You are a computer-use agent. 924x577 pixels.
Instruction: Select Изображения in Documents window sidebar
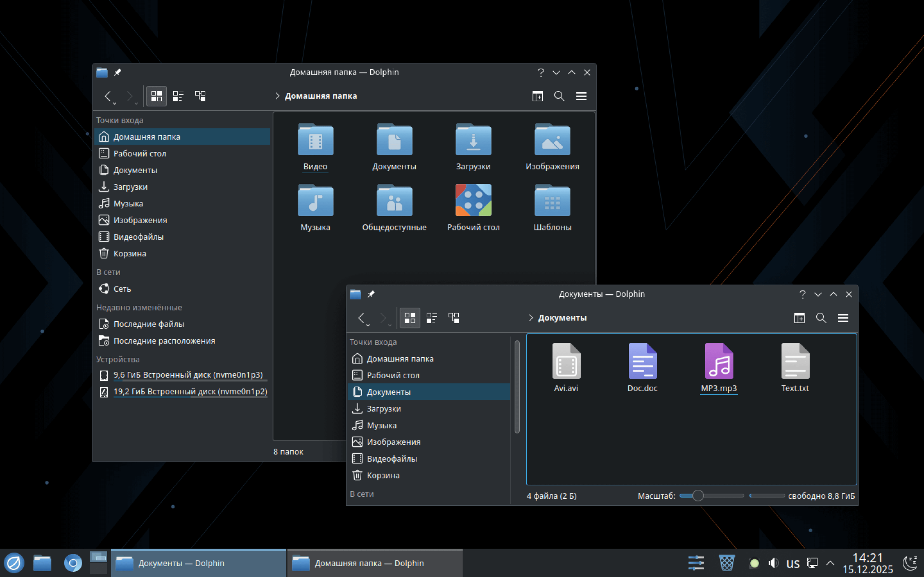pyautogui.click(x=393, y=442)
